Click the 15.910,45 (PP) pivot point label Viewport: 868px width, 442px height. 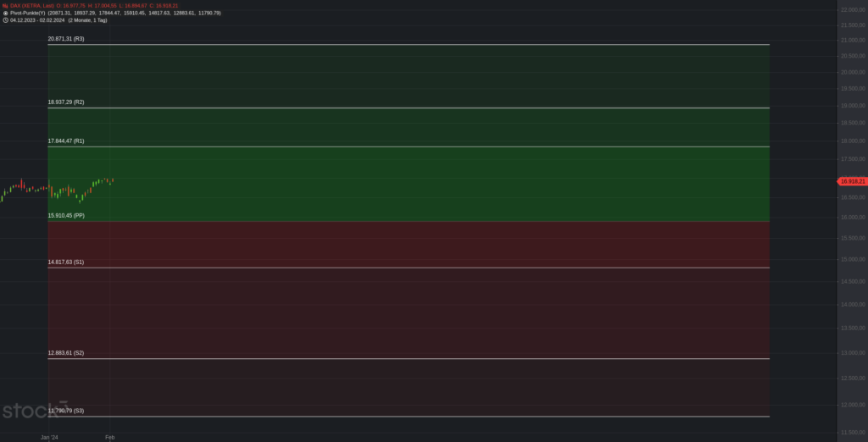pos(66,216)
